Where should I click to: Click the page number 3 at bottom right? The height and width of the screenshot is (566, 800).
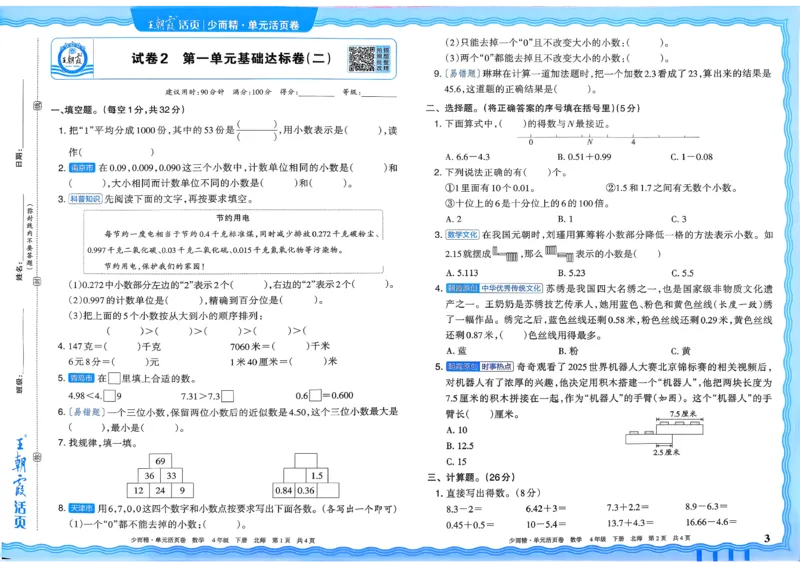(767, 538)
